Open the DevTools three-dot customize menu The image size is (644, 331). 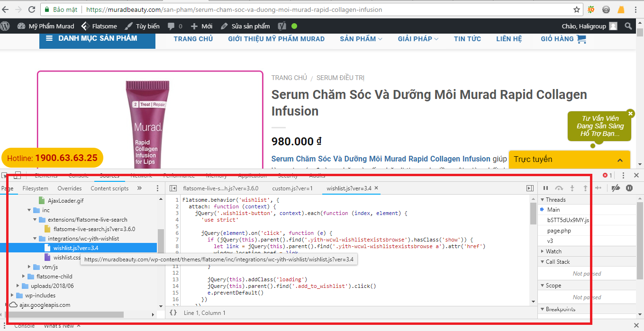click(623, 176)
